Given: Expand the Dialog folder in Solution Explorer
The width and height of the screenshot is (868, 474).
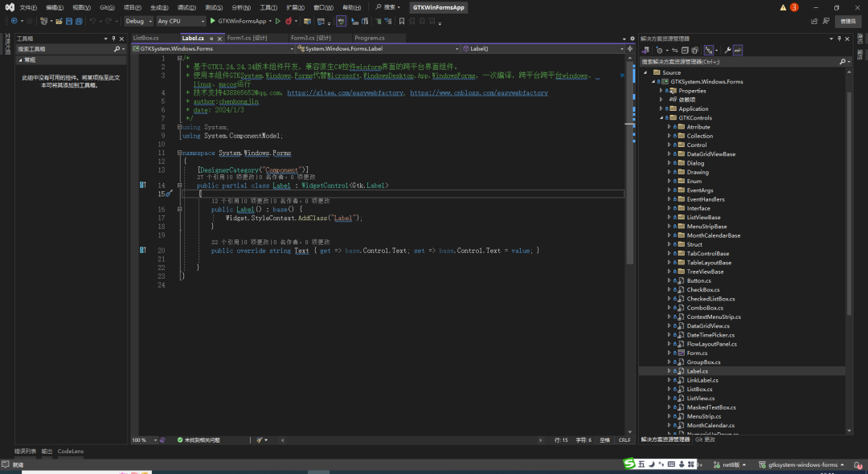Looking at the screenshot, I should pyautogui.click(x=669, y=163).
